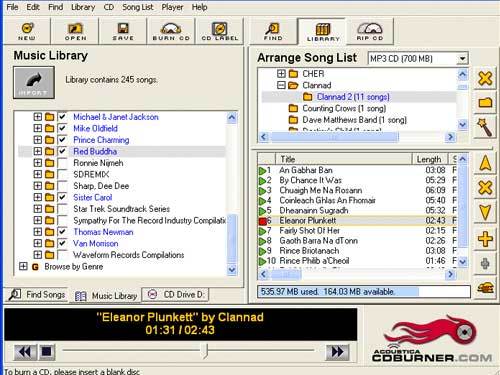Click the Title column header
This screenshot has width=500, height=375.
344,159
